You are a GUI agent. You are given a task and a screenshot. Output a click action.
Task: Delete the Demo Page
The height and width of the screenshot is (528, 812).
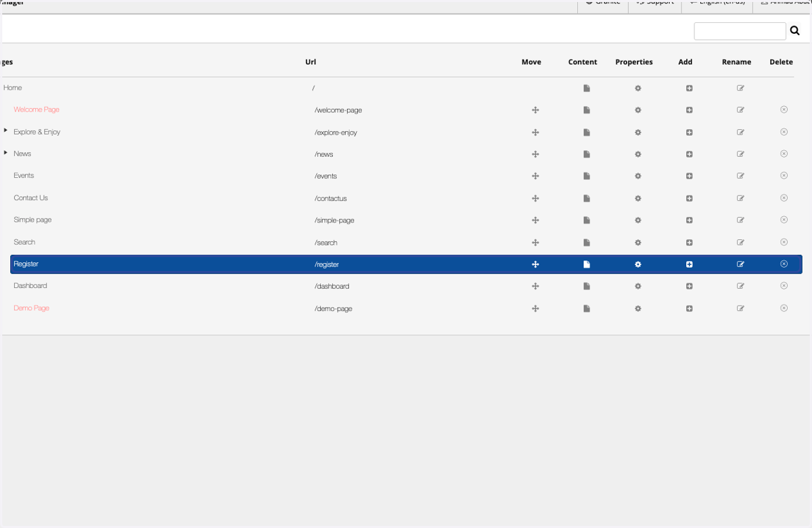pos(784,308)
